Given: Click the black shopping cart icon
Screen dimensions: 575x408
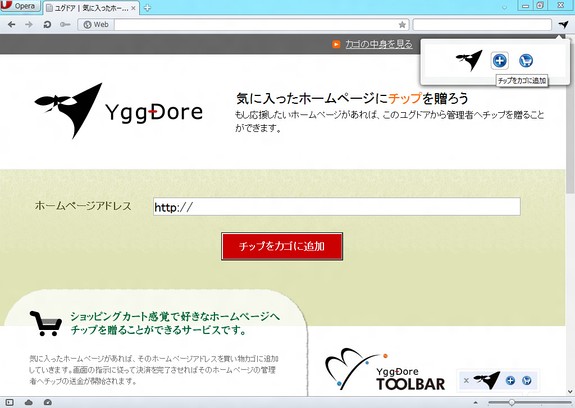Looking at the screenshot, I should point(46,323).
